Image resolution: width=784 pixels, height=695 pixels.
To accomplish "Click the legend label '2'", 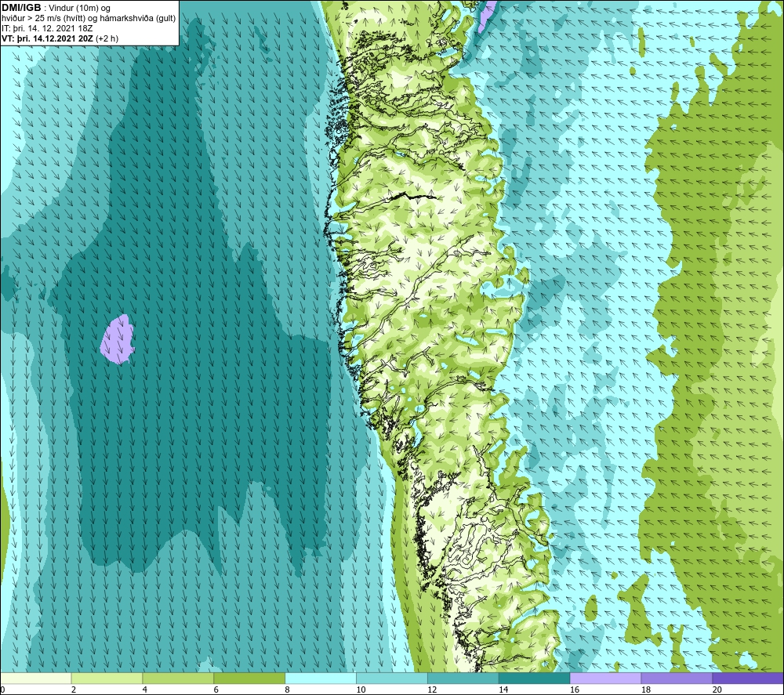I will click(74, 690).
